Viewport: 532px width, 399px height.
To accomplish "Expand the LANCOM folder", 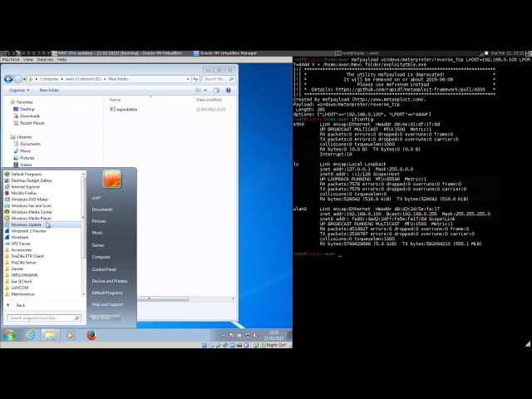I will click(19, 288).
